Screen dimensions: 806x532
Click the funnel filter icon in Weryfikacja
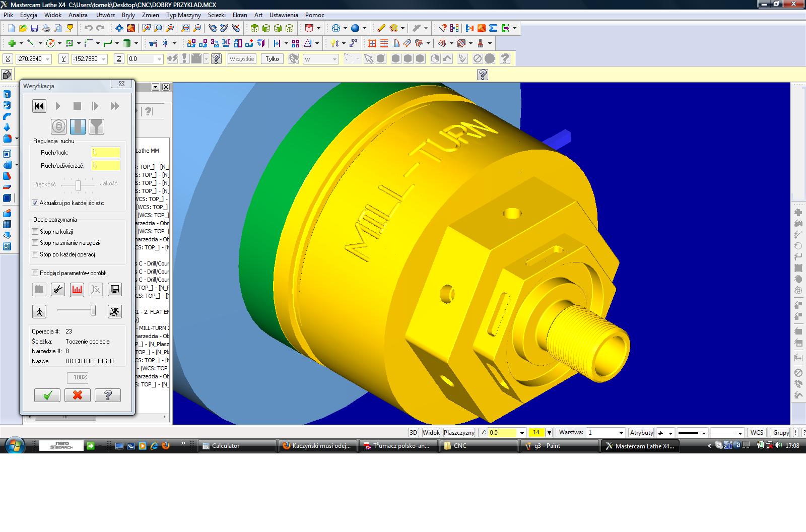[96, 126]
